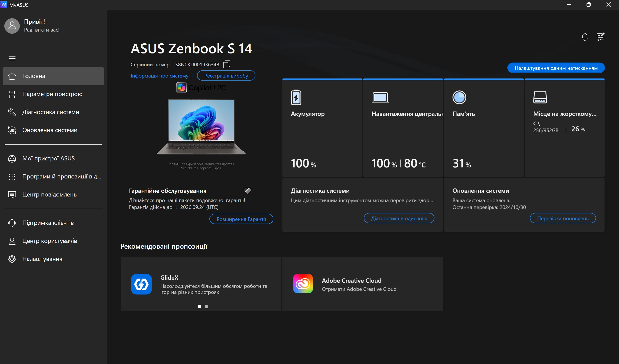Viewport: 619px width, 364px height.
Task: Click the battery icon in Акумулятор card
Action: click(296, 97)
